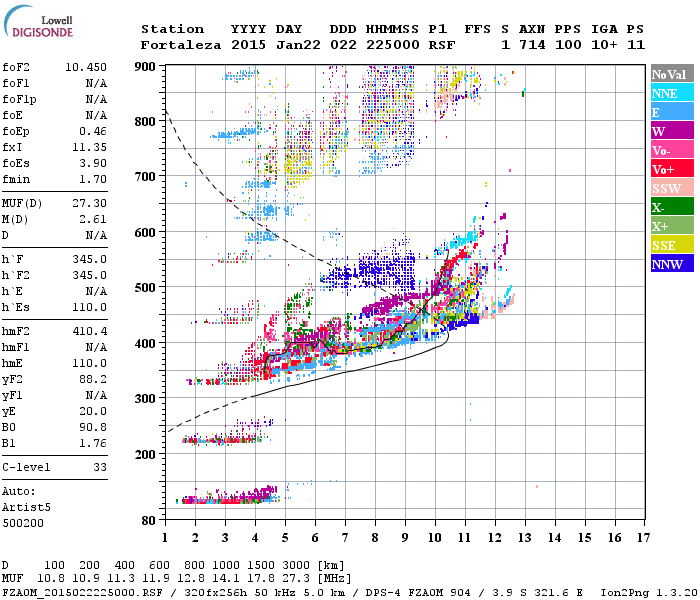Click the foEs value 3.90
The height and width of the screenshot is (600, 700).
[93, 163]
